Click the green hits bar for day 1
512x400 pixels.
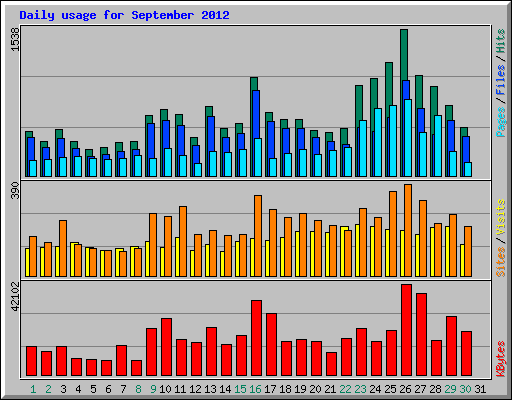click(x=29, y=134)
